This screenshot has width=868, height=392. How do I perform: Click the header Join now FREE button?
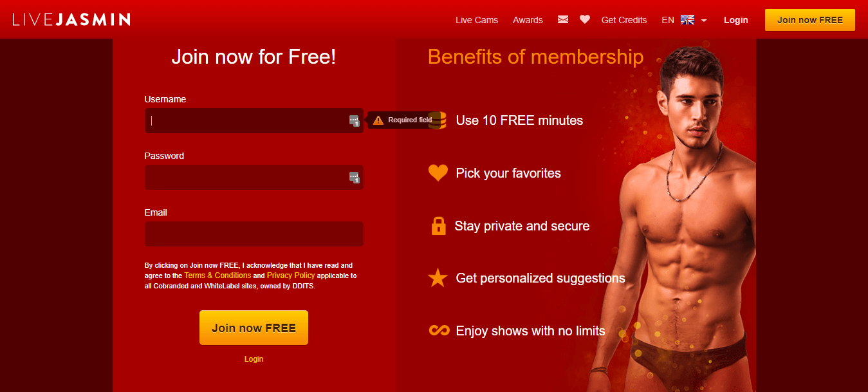point(810,20)
